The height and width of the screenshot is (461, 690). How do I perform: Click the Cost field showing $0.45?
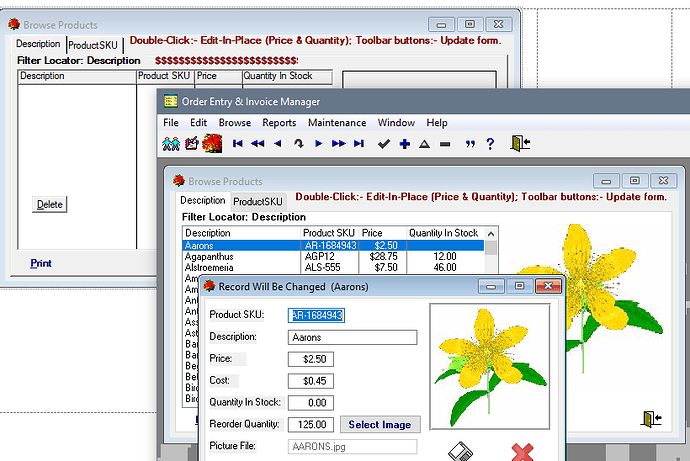click(x=311, y=381)
